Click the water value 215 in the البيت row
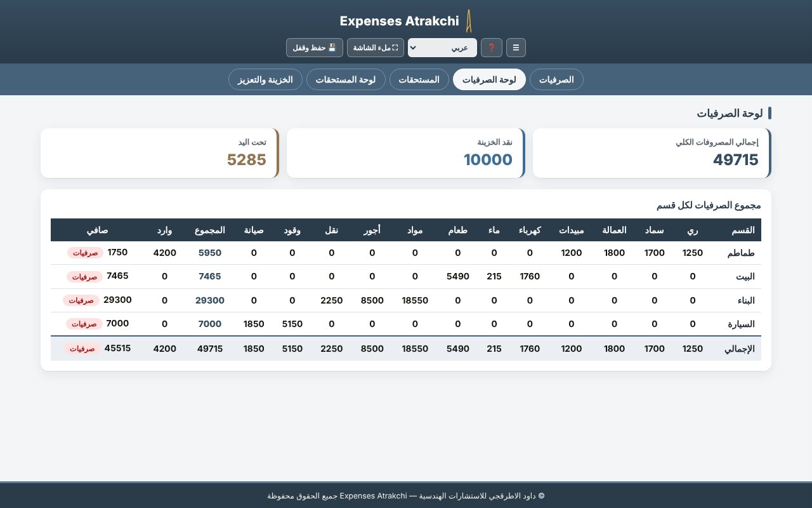The image size is (812, 508). click(494, 276)
